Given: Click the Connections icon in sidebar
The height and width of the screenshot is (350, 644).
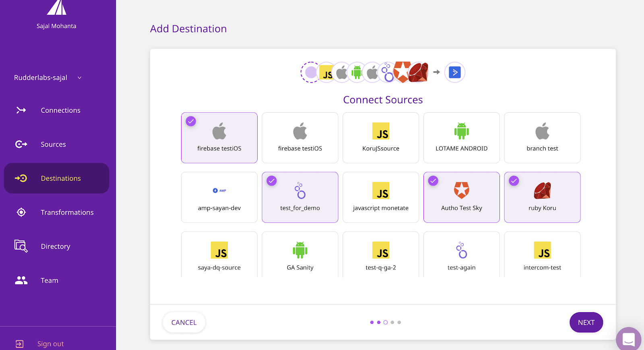Looking at the screenshot, I should point(21,110).
